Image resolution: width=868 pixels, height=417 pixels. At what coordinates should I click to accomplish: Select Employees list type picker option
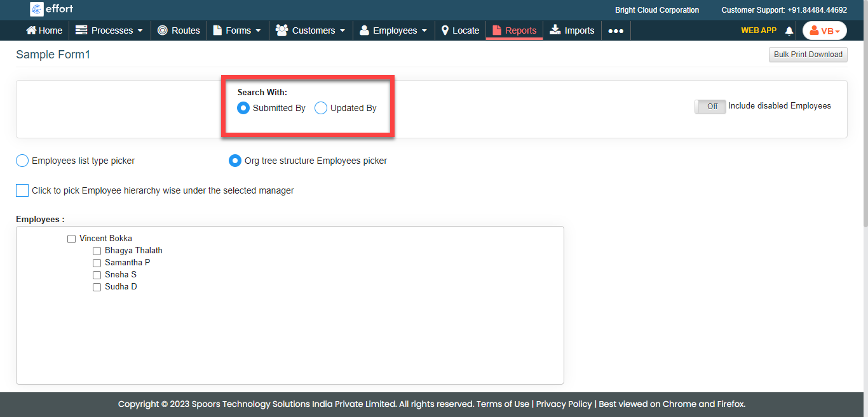(x=22, y=161)
